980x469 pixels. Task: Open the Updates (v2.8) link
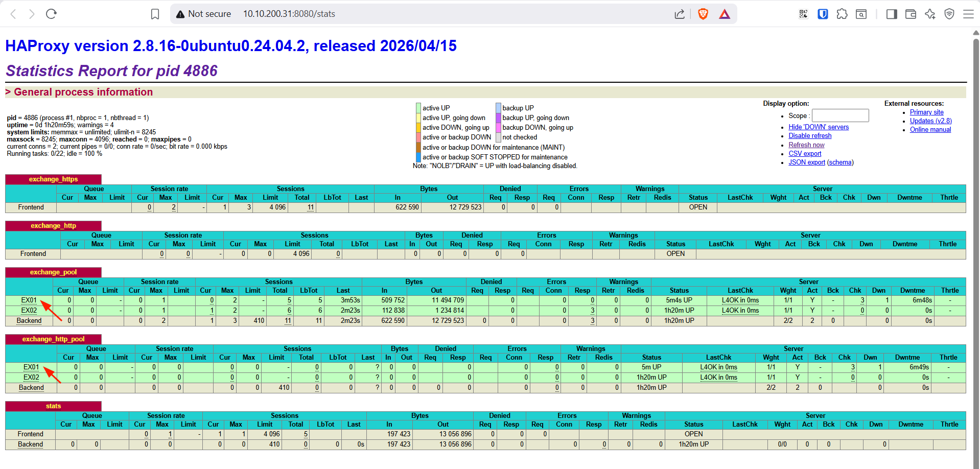pos(931,121)
